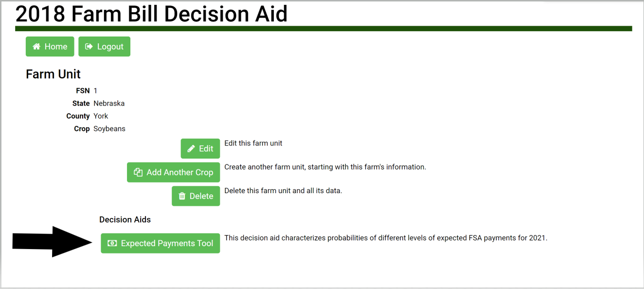The height and width of the screenshot is (289, 644).
Task: Click the house icon on Home button
Action: click(36, 47)
